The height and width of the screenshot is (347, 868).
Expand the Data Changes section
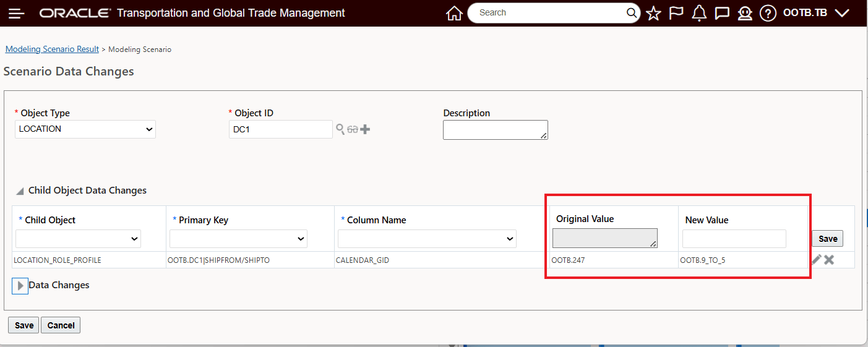pos(20,286)
